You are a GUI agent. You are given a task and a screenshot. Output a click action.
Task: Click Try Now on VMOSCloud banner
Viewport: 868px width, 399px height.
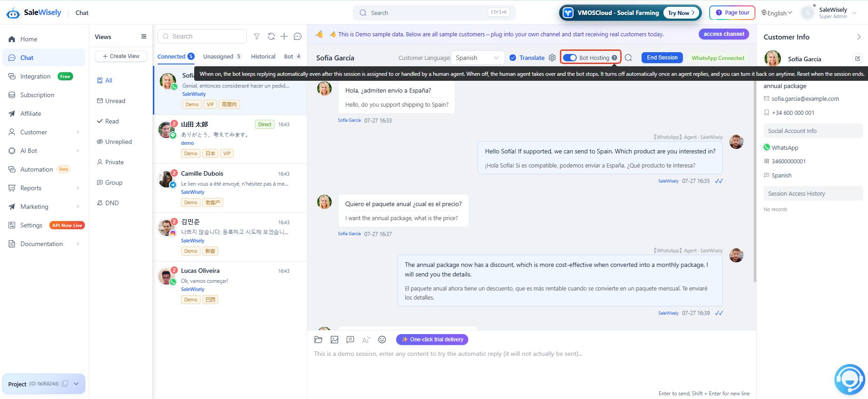tap(681, 13)
